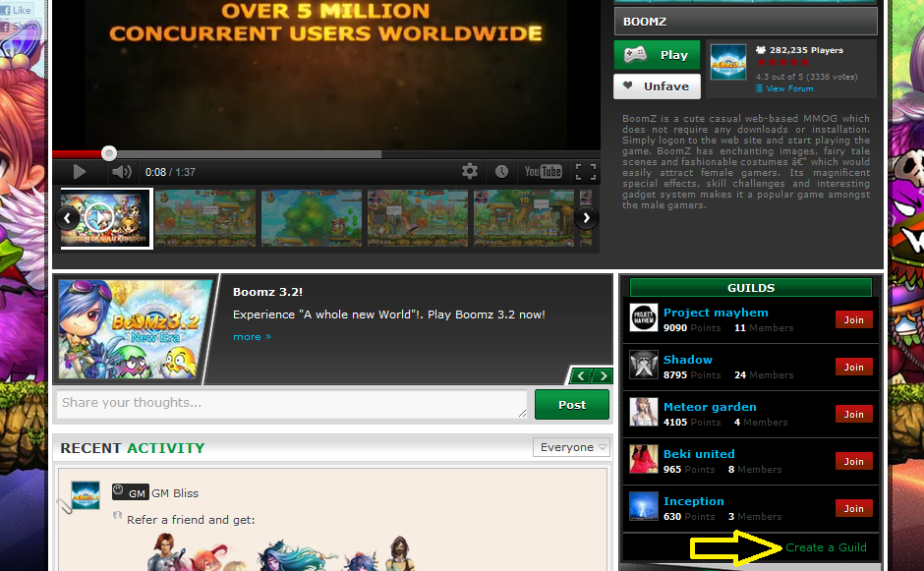
Task: Follow the 'more »' link under Boomz 3.2
Action: [x=252, y=336]
